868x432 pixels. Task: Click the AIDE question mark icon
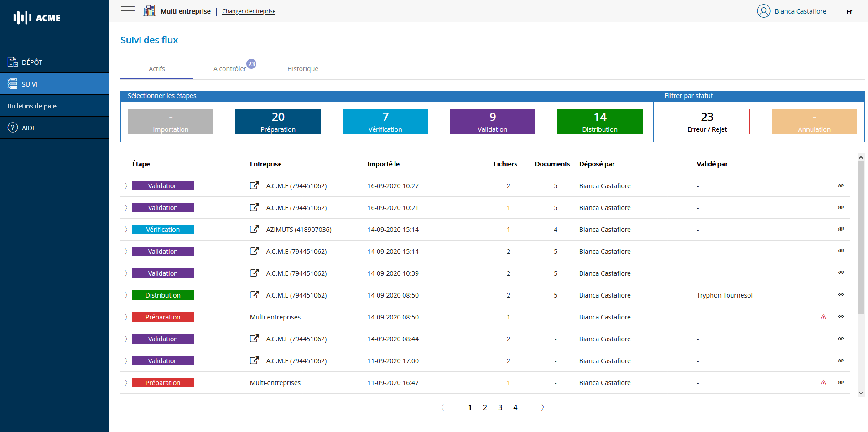pyautogui.click(x=12, y=128)
